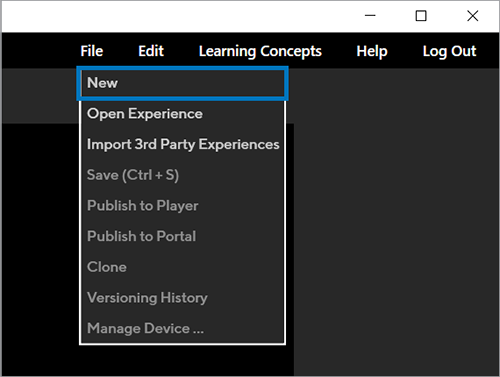Viewport: 500px width, 377px height.
Task: Choose Publish to Portal option
Action: click(x=182, y=236)
